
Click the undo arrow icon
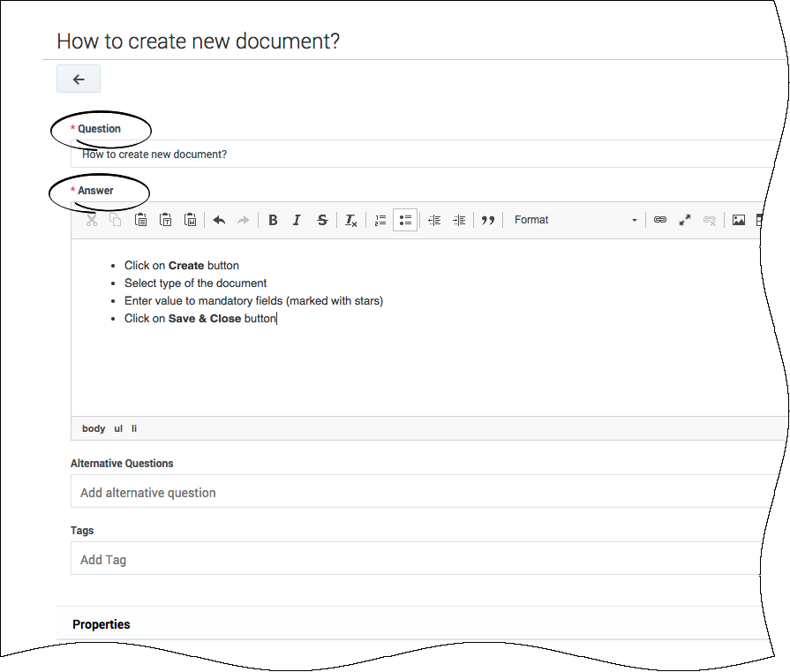(219, 220)
